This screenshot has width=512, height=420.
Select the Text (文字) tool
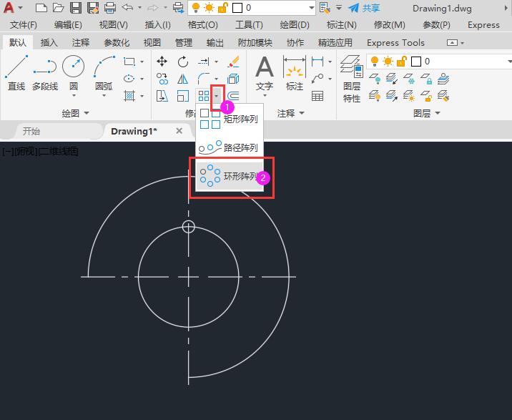264,72
